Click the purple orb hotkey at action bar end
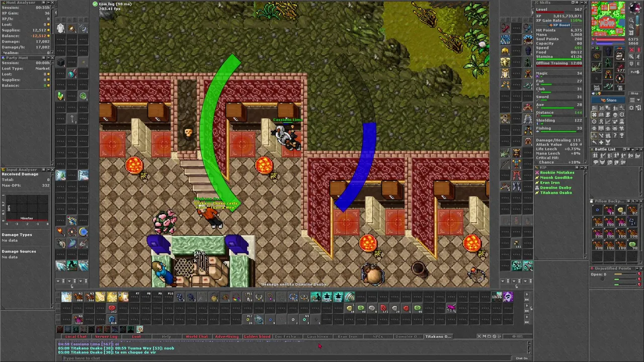Screen dimensions: 644x362 pos(508,297)
